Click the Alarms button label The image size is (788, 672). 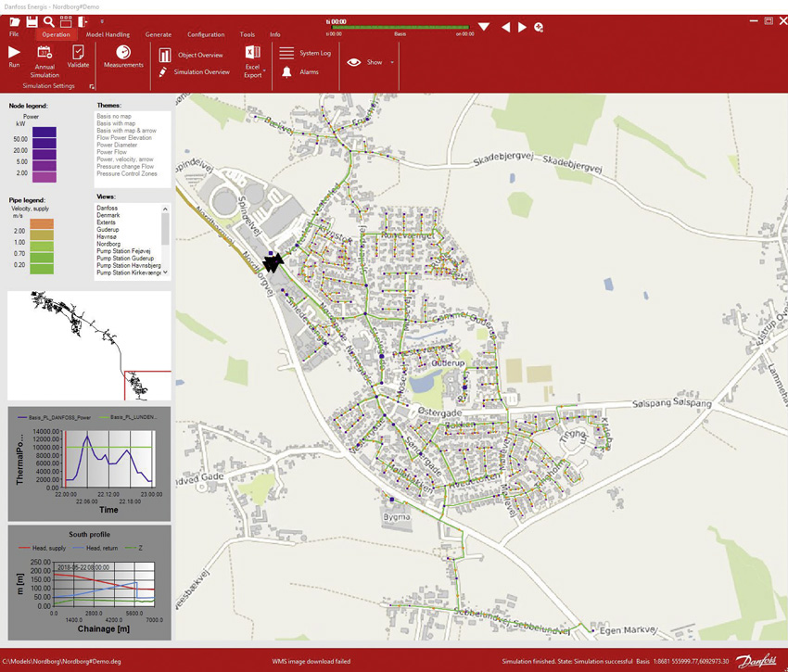click(x=309, y=72)
